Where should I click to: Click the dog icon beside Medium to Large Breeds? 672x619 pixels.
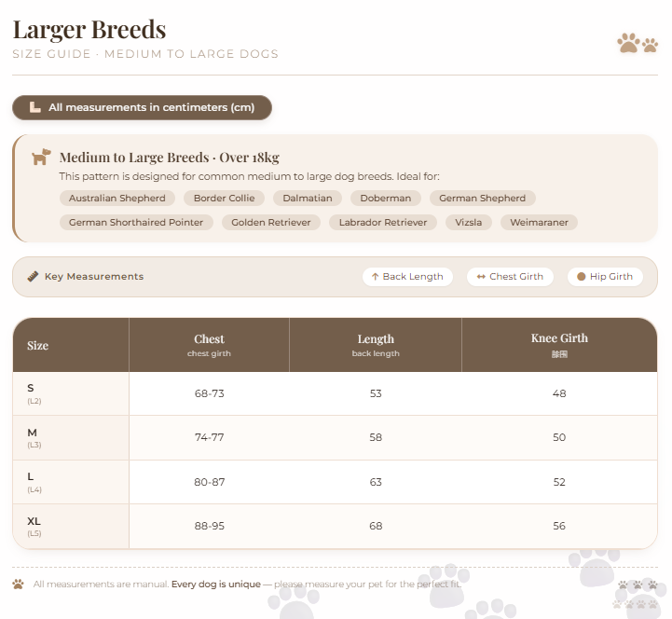[41, 157]
